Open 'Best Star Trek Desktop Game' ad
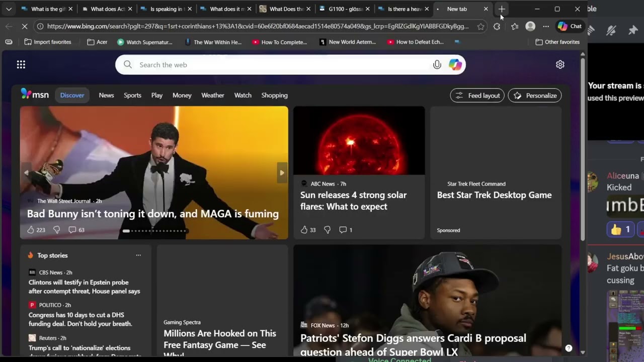This screenshot has width=644, height=362. 495,195
